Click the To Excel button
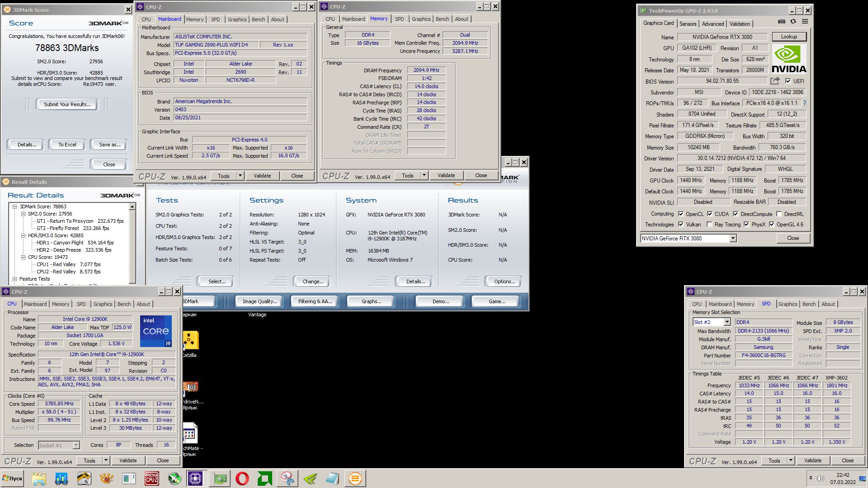 coord(67,145)
